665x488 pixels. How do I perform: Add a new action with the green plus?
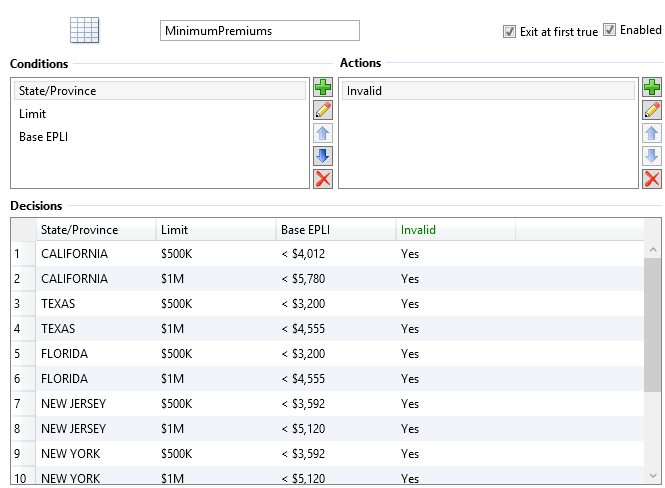point(651,88)
